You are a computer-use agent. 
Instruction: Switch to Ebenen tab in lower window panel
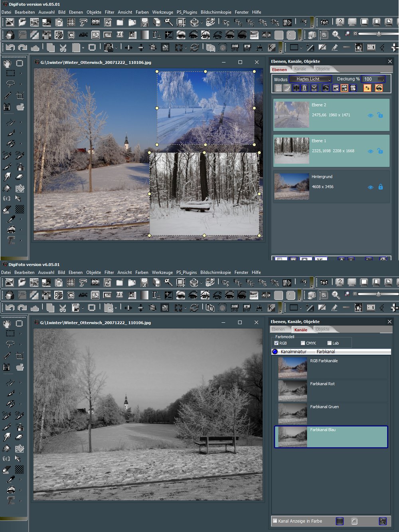pyautogui.click(x=278, y=329)
